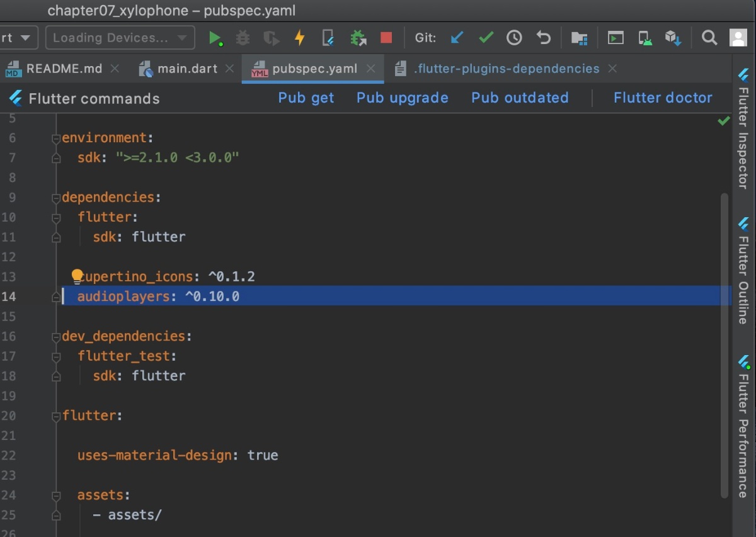Image resolution: width=756 pixels, height=537 pixels.
Task: Commit changes using the green checkmark Git icon
Action: click(485, 38)
